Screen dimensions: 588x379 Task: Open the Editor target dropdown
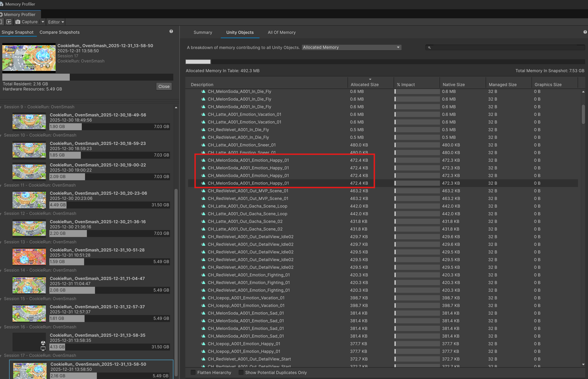(x=56, y=22)
